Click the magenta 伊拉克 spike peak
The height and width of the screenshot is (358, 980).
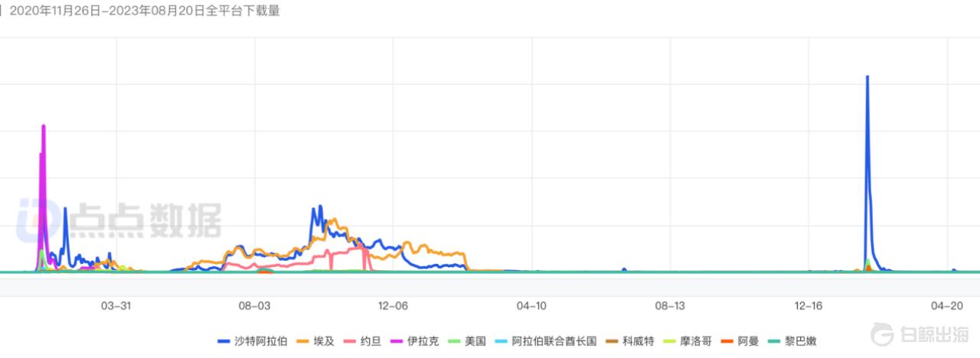44,126
